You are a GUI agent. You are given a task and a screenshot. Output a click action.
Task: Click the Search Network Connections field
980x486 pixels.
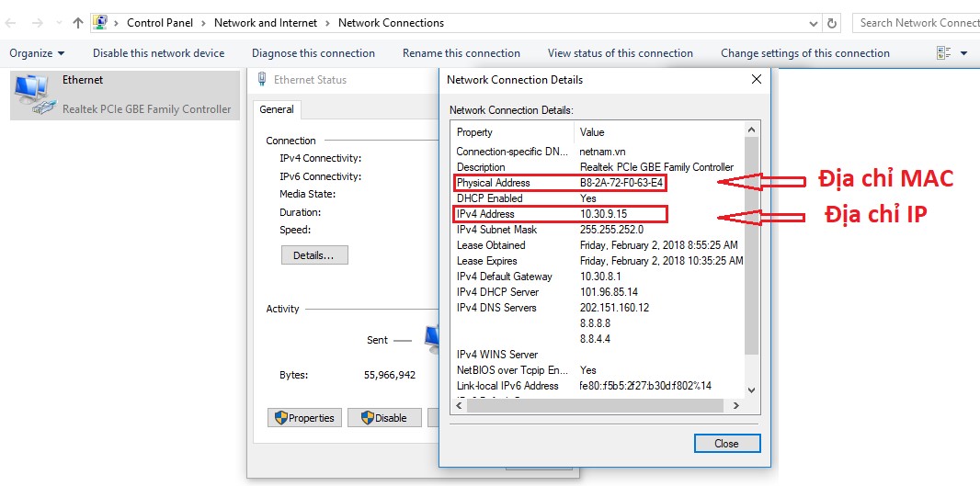pos(916,23)
